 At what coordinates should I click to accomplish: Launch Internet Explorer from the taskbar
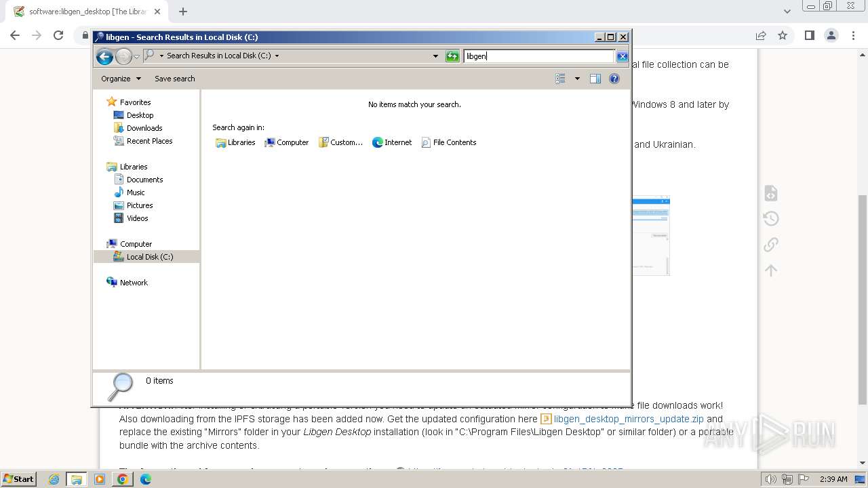pos(54,479)
